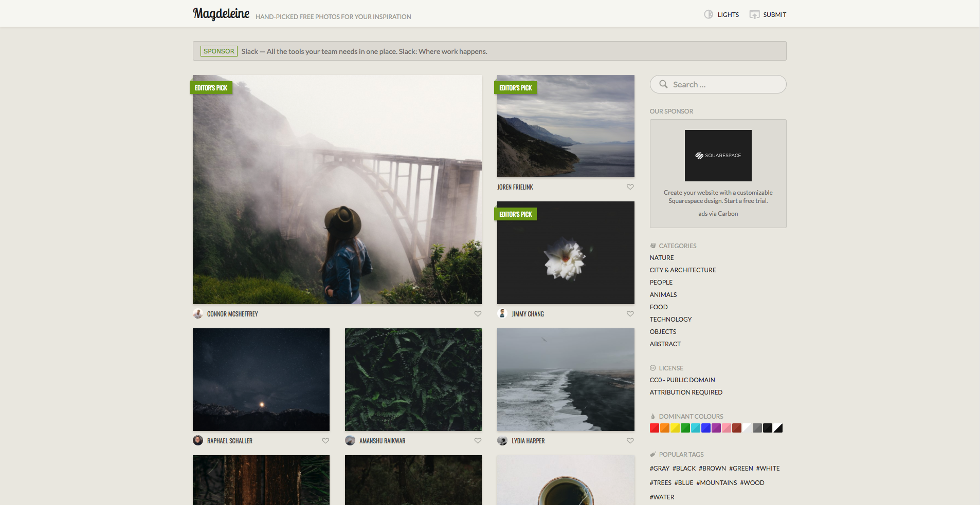Select the Technology category

(x=670, y=320)
